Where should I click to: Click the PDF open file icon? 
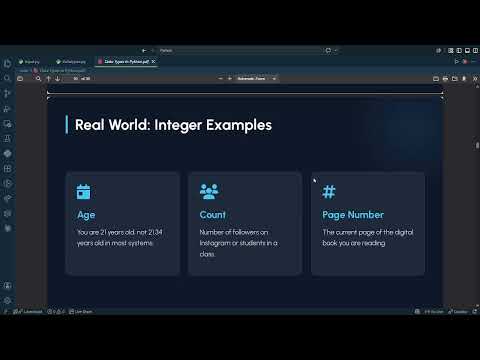455,79
